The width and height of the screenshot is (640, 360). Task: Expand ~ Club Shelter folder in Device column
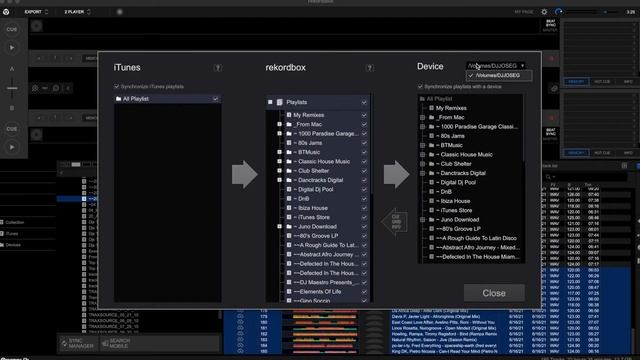point(422,164)
